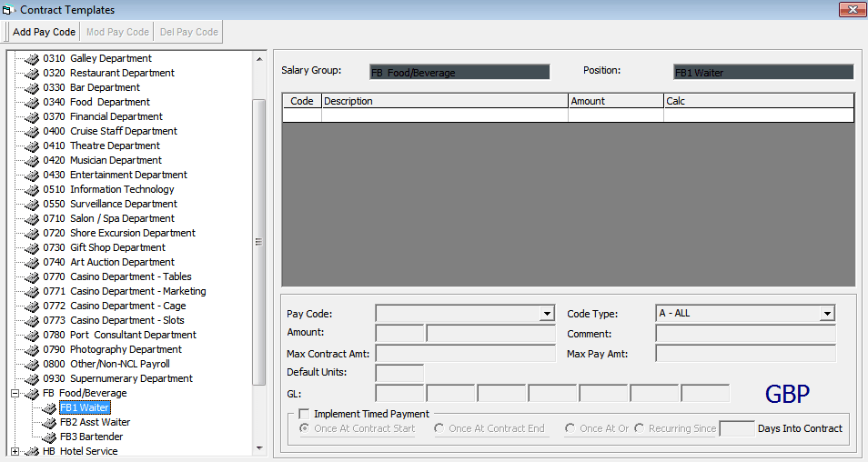This screenshot has width=868, height=462.
Task: Enable the Implement Timed Payment checkbox
Action: coord(304,414)
